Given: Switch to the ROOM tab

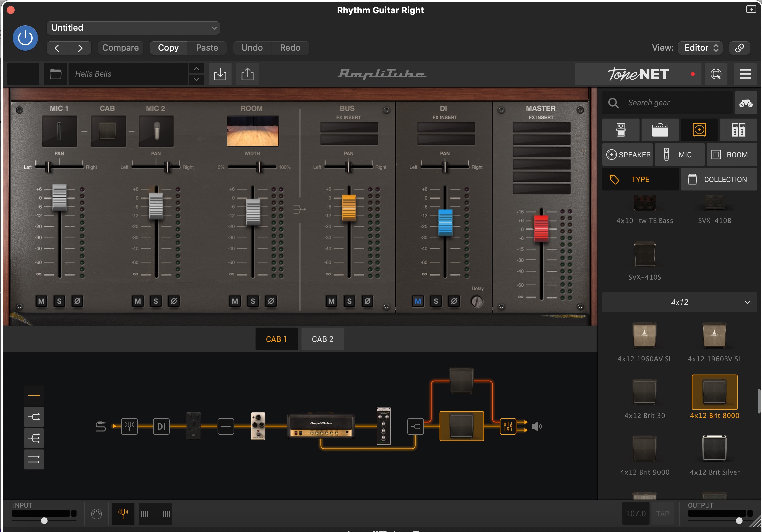Looking at the screenshot, I should pos(732,155).
